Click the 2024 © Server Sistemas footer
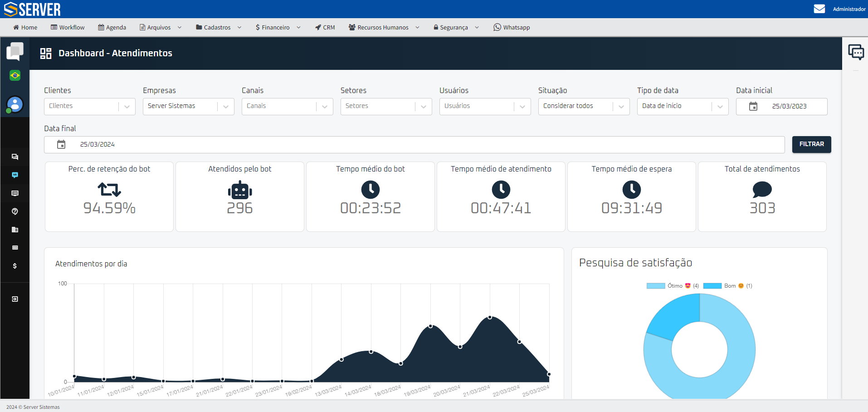This screenshot has height=412, width=868. (x=33, y=407)
